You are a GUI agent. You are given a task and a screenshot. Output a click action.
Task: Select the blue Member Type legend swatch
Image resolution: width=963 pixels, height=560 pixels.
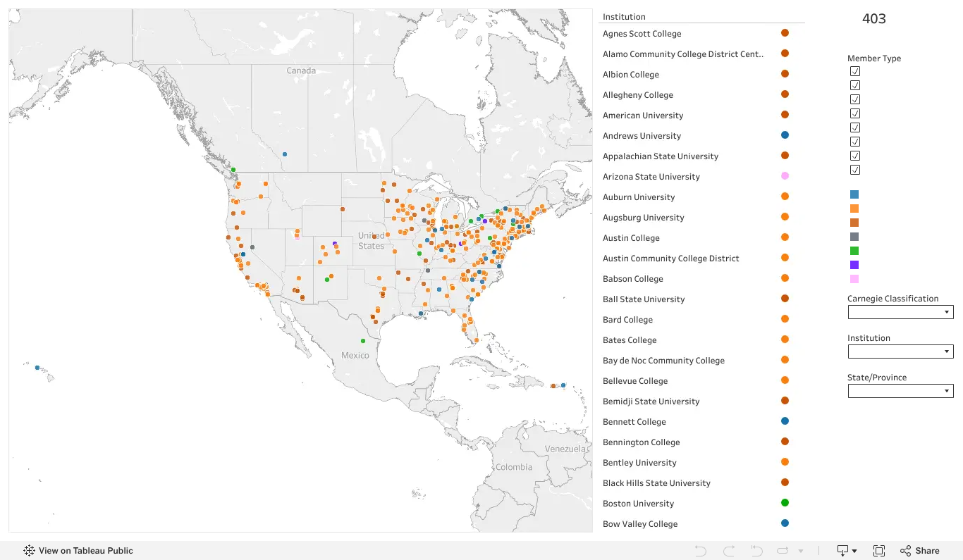(854, 194)
